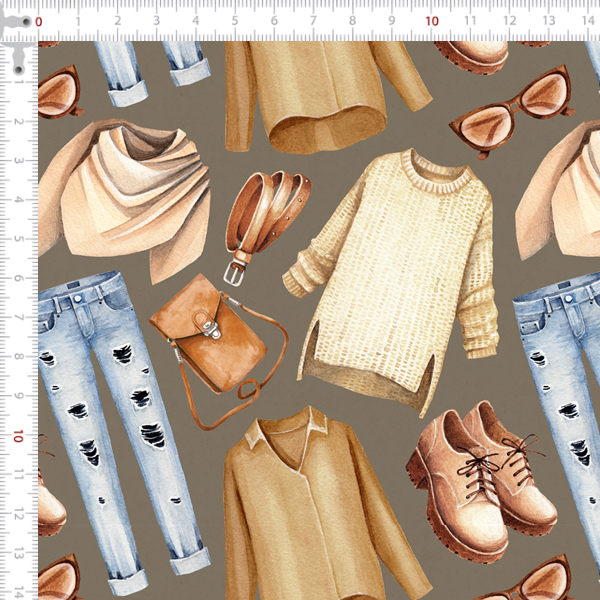The height and width of the screenshot is (600, 600).
Task: Select number 13 on the vertical ruler
Action: [18, 555]
